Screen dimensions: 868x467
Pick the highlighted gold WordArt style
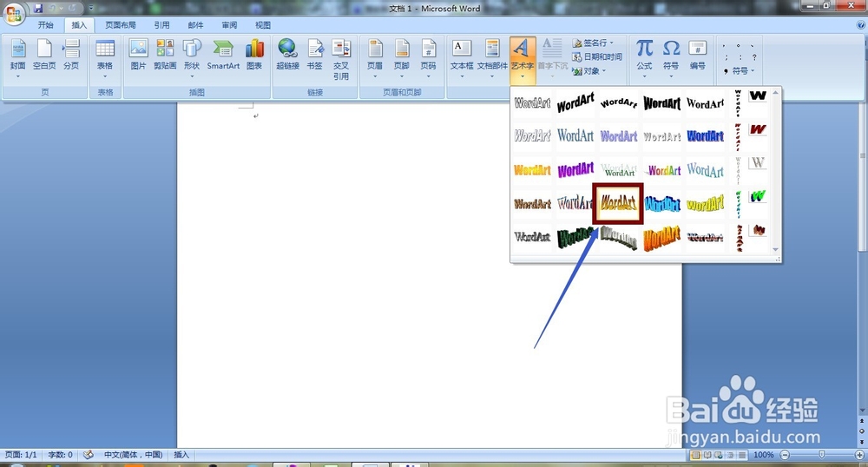click(618, 203)
